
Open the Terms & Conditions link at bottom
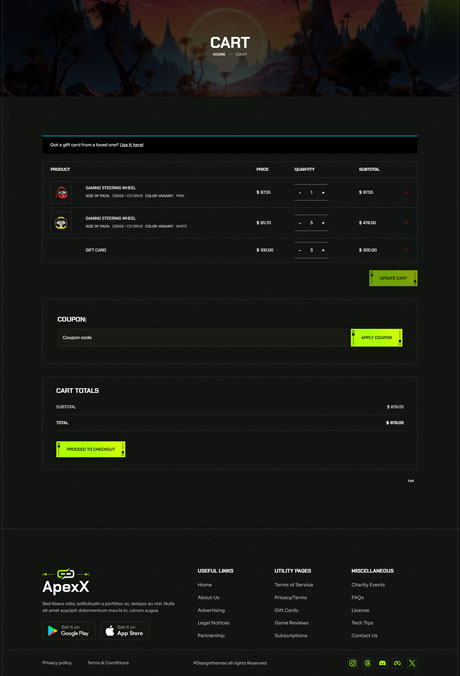pos(108,663)
